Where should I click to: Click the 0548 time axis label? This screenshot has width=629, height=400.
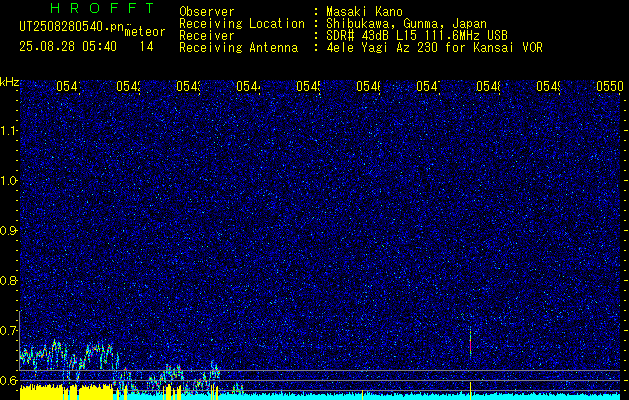[x=489, y=86]
